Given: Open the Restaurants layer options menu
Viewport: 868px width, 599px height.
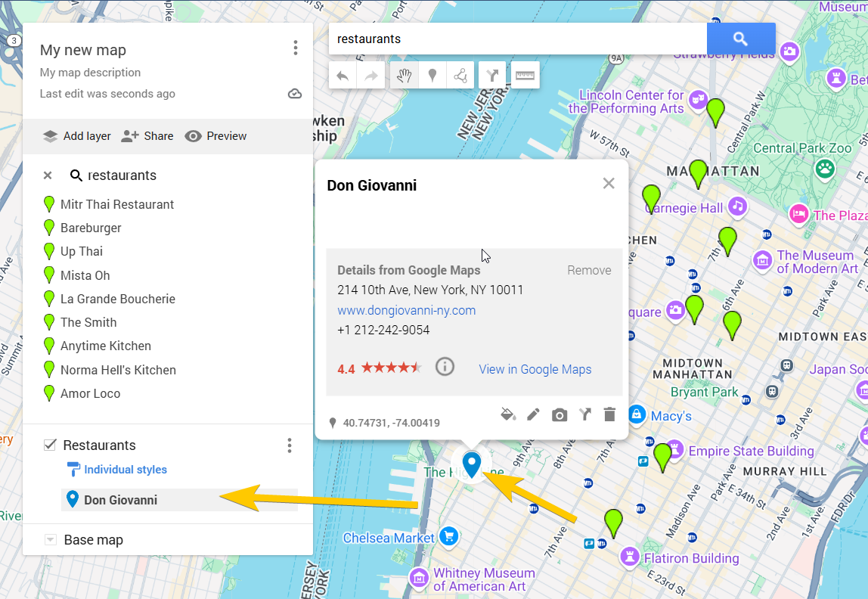Looking at the screenshot, I should point(290,445).
